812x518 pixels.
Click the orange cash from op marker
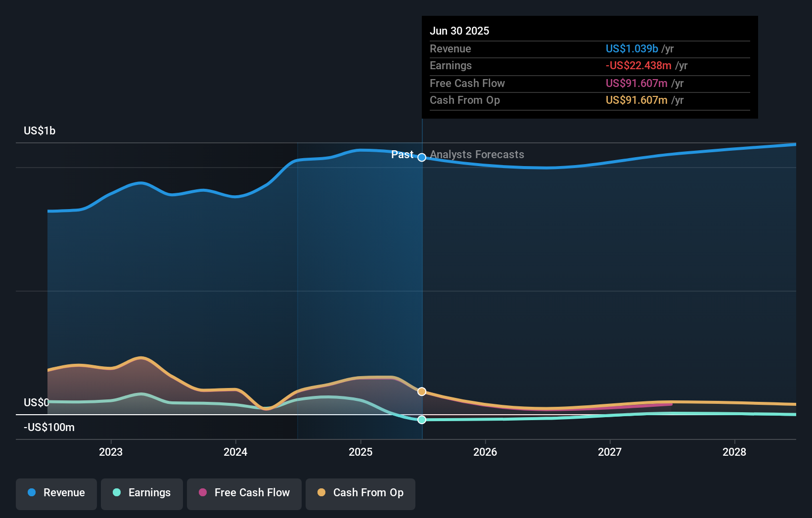(x=422, y=391)
